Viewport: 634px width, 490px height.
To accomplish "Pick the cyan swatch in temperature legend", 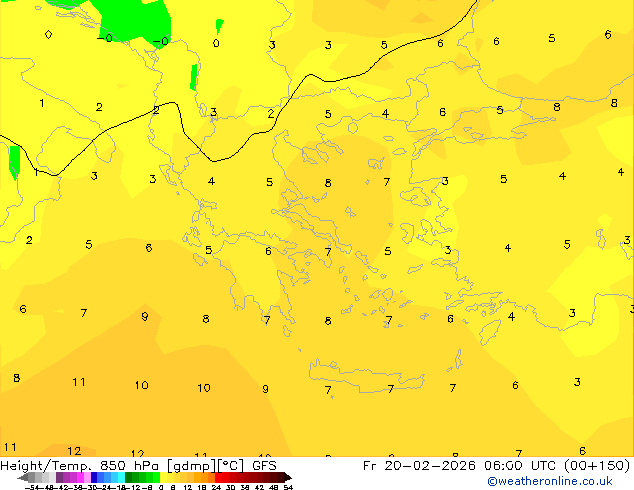I will 122,477.
